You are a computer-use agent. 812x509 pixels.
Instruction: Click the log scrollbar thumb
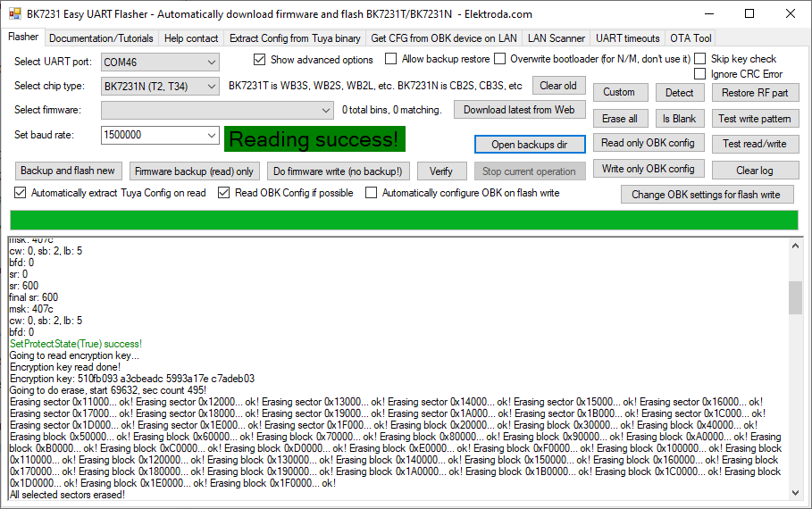795,297
